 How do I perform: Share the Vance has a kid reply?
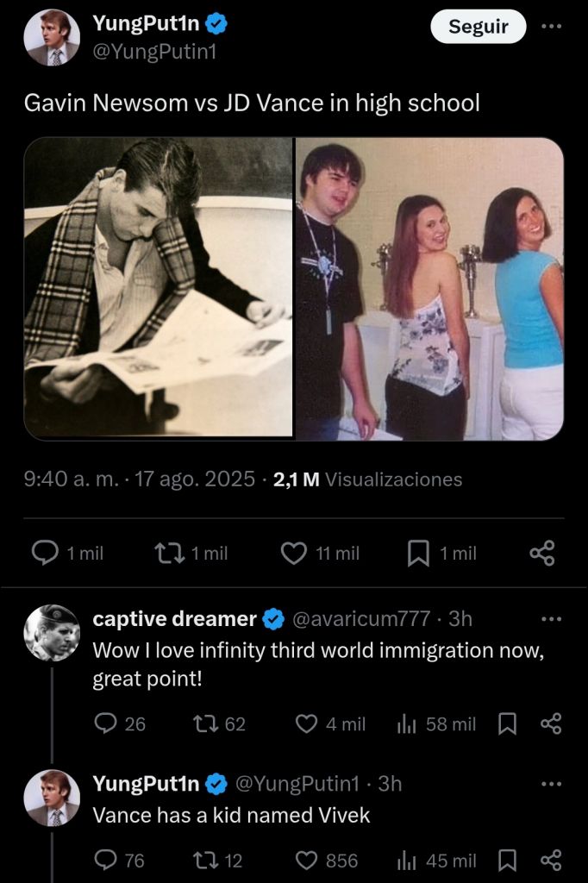[551, 861]
